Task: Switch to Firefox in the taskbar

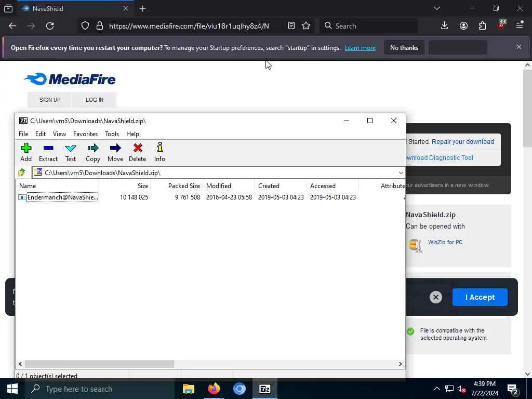Action: pyautogui.click(x=214, y=389)
